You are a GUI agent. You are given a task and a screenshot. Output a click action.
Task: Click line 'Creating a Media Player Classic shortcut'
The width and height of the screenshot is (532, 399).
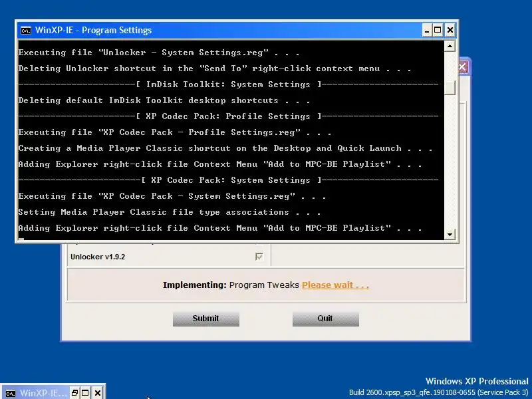click(225, 148)
